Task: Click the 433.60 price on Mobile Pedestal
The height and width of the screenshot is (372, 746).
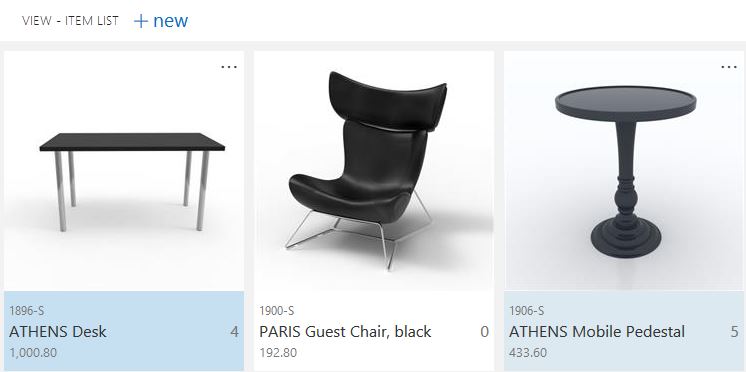Action: 528,353
